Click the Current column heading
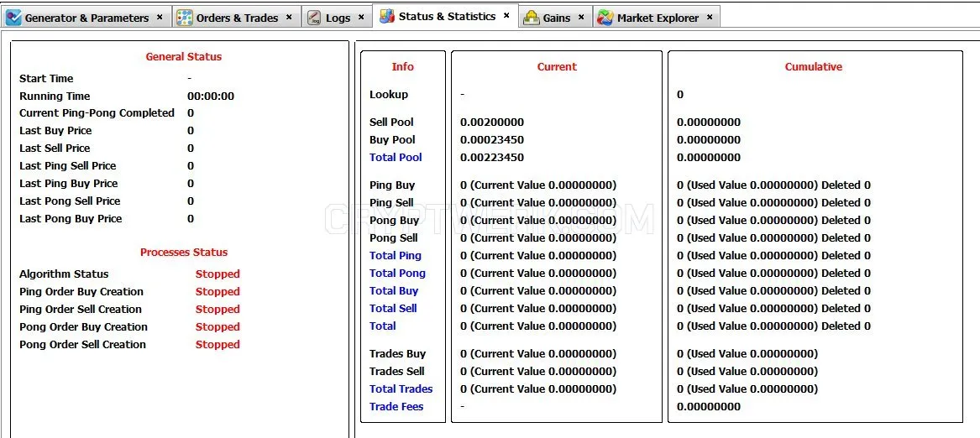Image resolution: width=980 pixels, height=438 pixels. pos(557,67)
